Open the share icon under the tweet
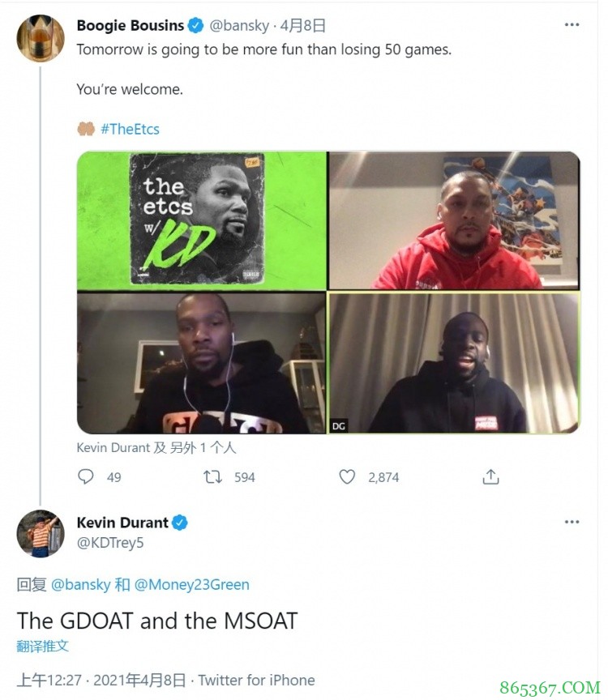 coord(490,476)
